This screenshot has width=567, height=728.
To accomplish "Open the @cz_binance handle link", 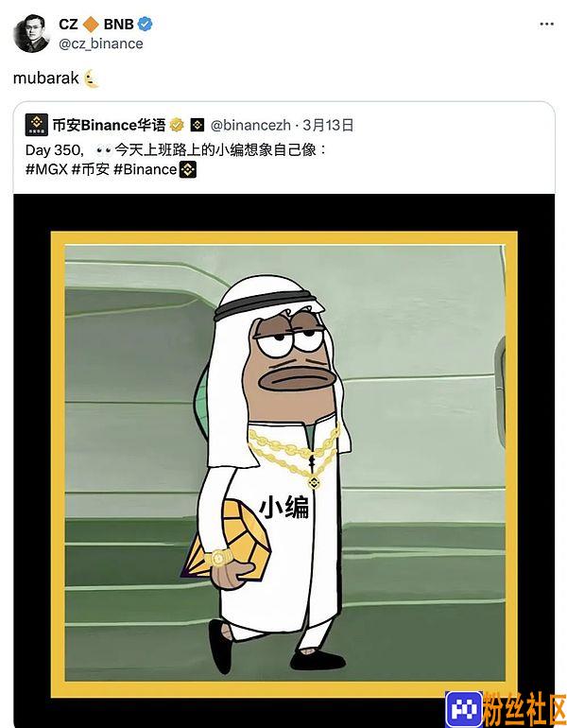I will pyautogui.click(x=101, y=43).
